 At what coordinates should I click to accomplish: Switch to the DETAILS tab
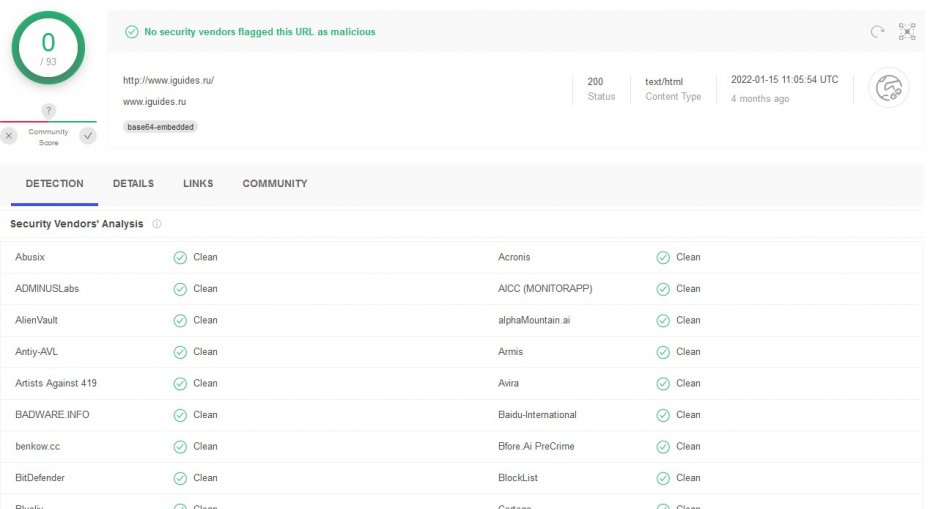(x=133, y=184)
